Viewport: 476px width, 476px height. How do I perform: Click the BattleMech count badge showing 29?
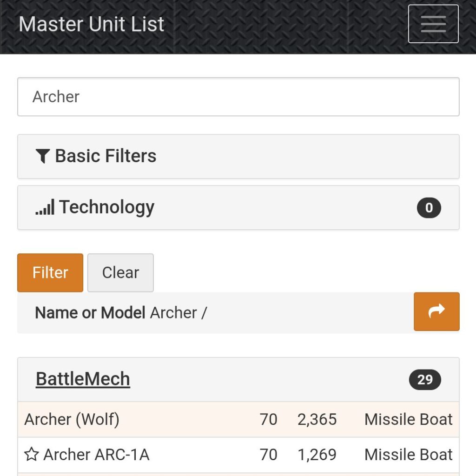[x=425, y=380]
